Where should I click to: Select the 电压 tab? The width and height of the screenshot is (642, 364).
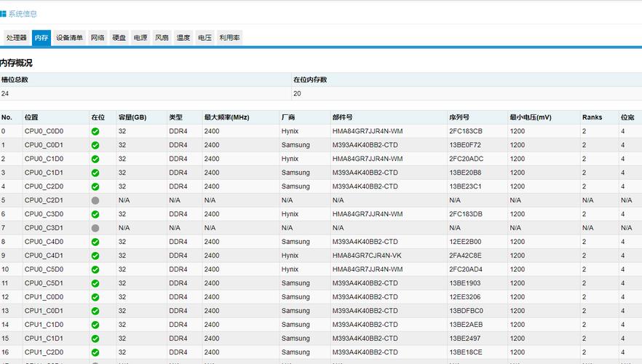tap(205, 38)
